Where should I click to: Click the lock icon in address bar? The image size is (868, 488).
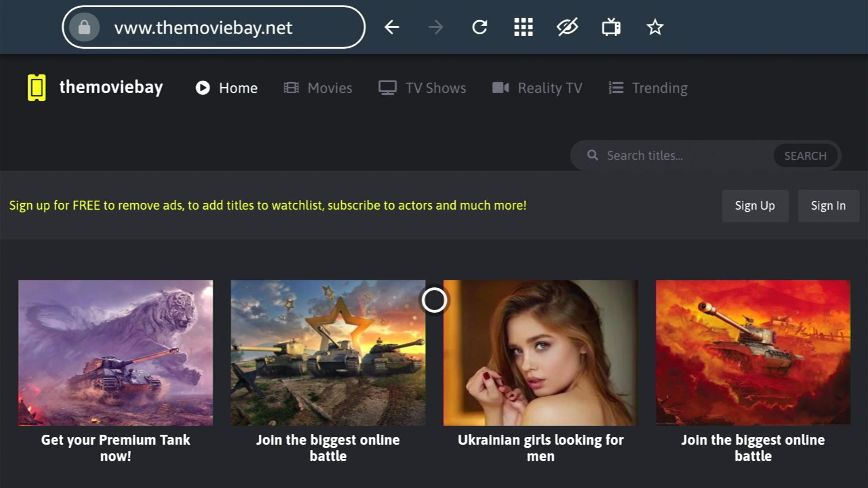pyautogui.click(x=84, y=28)
